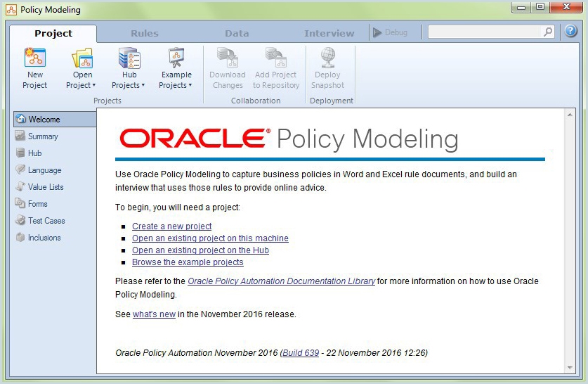Click the blue help question mark icon
This screenshot has height=384, width=588.
click(570, 32)
